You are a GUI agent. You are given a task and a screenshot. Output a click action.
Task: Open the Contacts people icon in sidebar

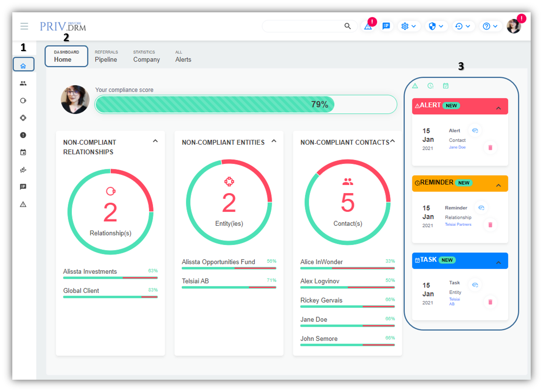click(23, 83)
